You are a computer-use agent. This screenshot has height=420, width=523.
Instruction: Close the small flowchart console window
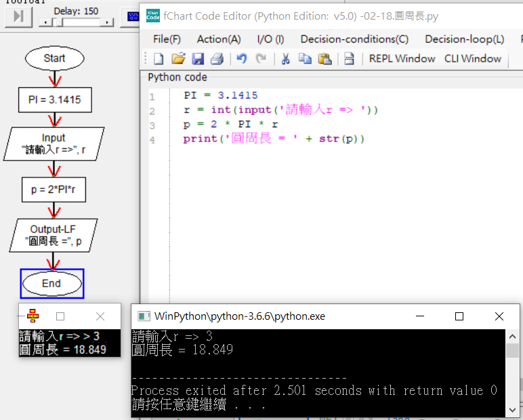click(100, 316)
